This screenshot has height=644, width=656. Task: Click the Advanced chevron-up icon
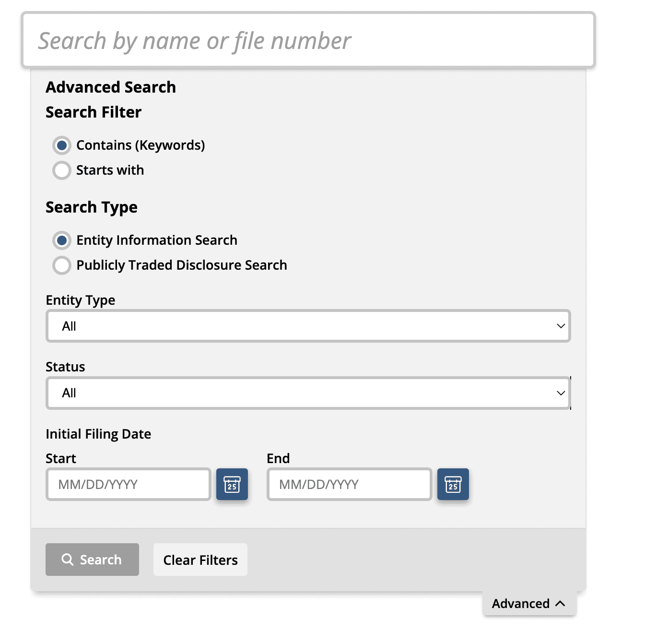click(560, 604)
